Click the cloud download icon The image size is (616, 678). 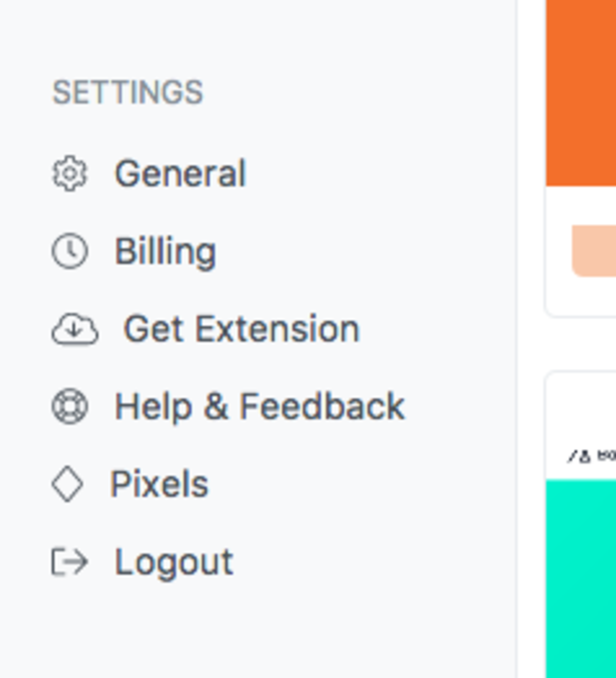(75, 330)
